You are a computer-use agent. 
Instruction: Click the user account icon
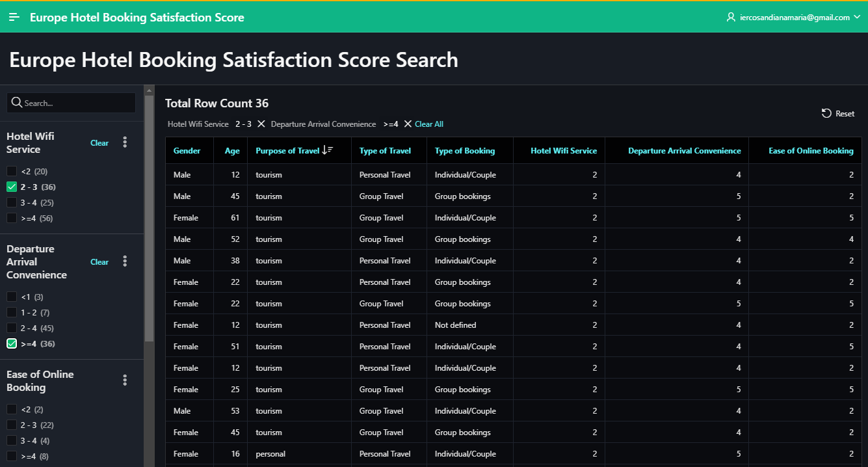click(x=730, y=18)
